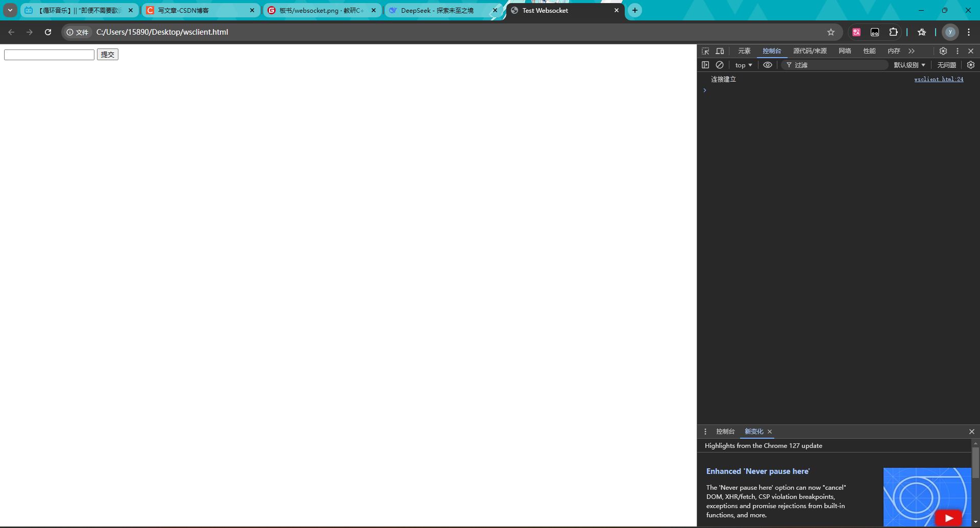Image resolution: width=980 pixels, height=528 pixels.
Task: Close the 循环音乐 Bilibili tab
Action: (131, 10)
